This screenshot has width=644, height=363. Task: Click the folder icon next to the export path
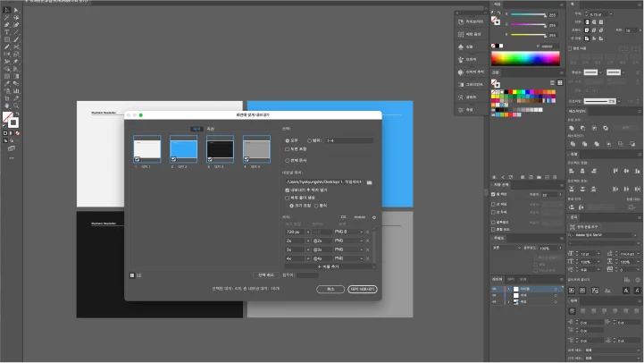[x=369, y=182]
